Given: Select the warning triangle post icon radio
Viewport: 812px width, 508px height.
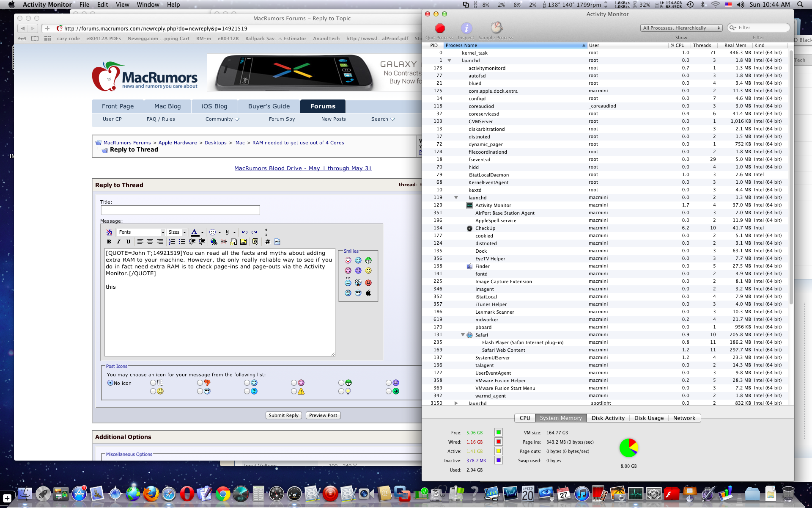Looking at the screenshot, I should click(x=294, y=391).
